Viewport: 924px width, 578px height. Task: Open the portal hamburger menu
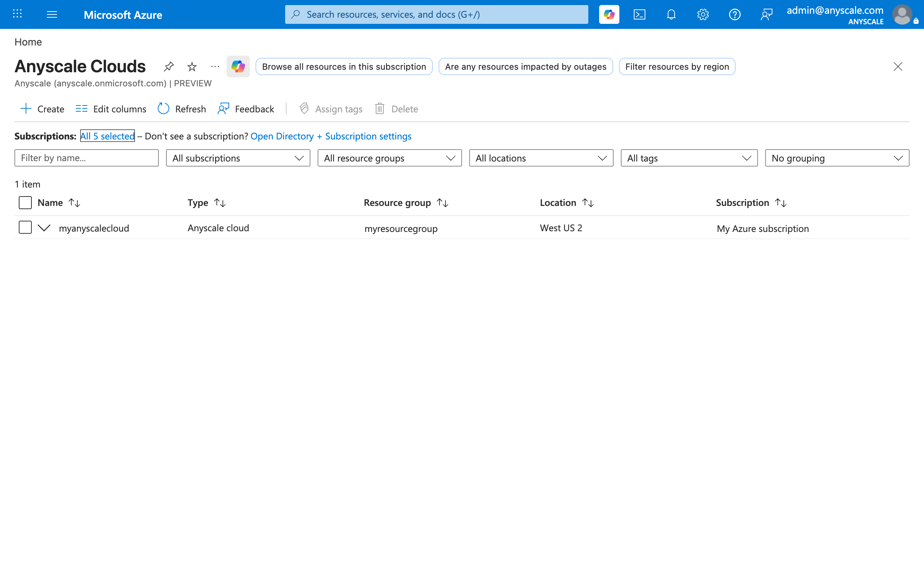pos(52,14)
